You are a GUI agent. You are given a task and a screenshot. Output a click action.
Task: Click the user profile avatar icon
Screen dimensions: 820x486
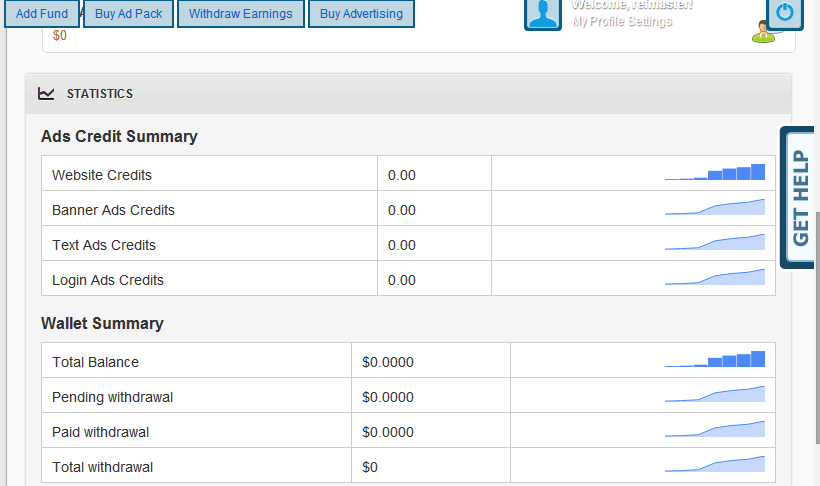[543, 13]
